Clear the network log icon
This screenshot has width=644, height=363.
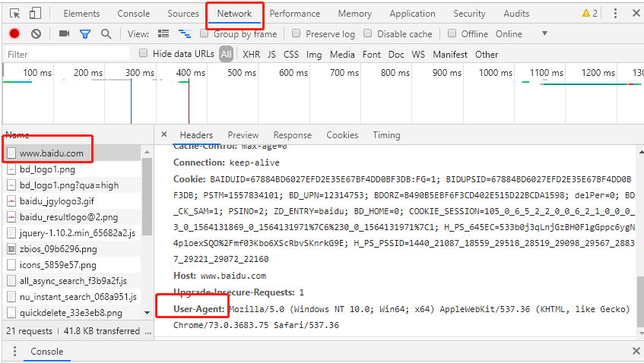click(x=36, y=33)
